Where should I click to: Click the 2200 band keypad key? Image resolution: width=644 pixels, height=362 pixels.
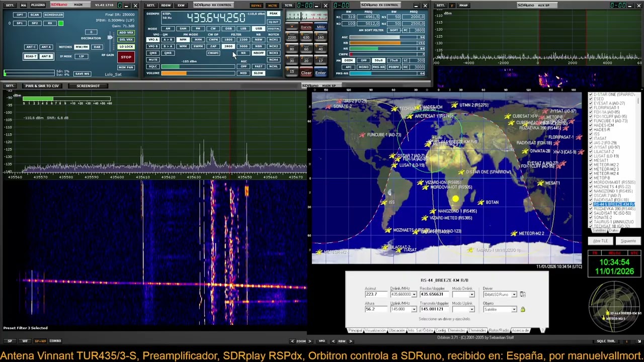click(x=291, y=37)
